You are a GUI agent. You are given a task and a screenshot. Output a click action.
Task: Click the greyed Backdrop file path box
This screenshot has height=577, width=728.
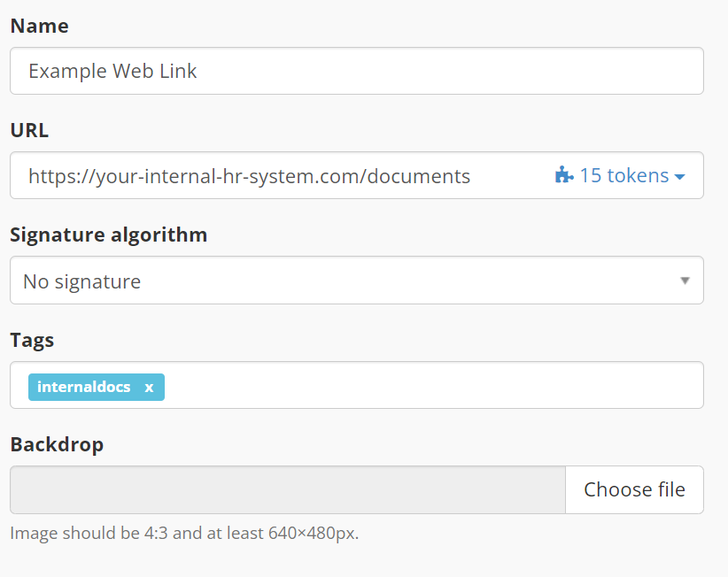[288, 489]
